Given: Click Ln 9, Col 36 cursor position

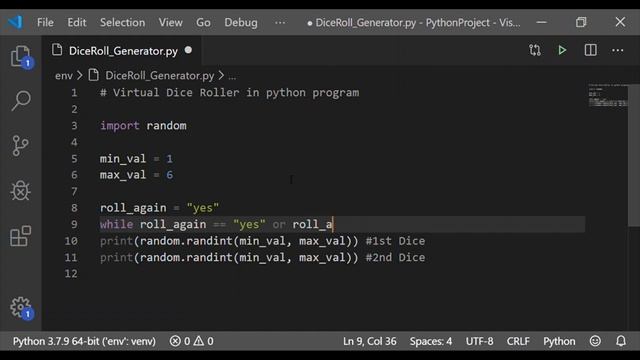Looking at the screenshot, I should (x=369, y=341).
